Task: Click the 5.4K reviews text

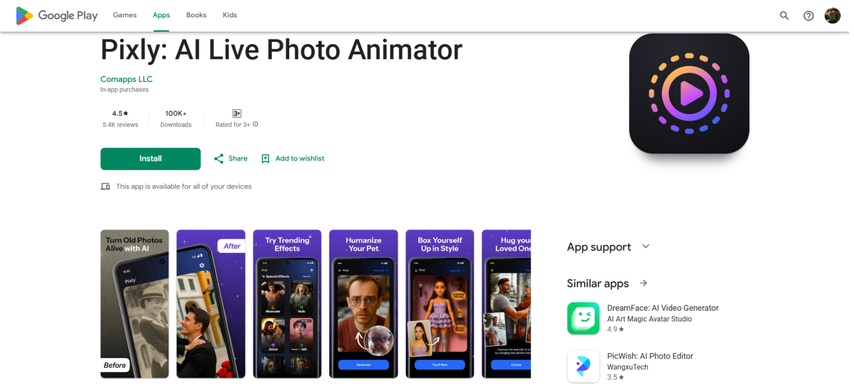Action: [x=120, y=125]
